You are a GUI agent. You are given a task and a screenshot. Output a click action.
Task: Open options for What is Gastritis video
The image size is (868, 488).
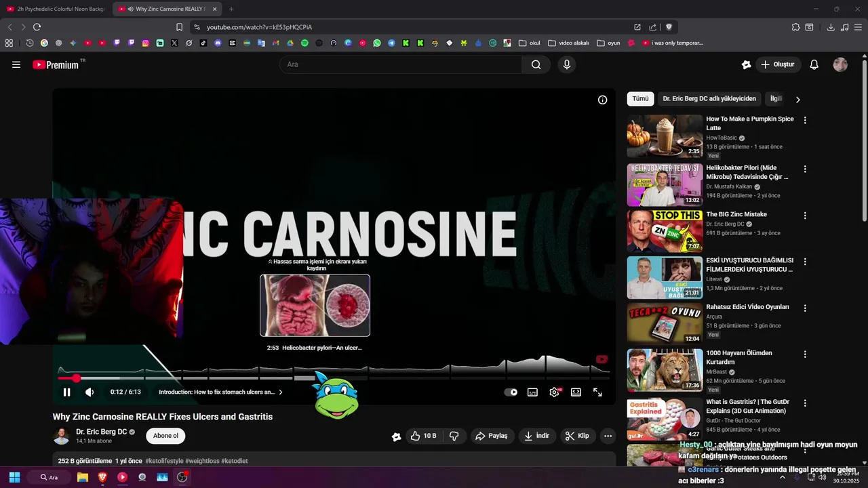(x=805, y=403)
